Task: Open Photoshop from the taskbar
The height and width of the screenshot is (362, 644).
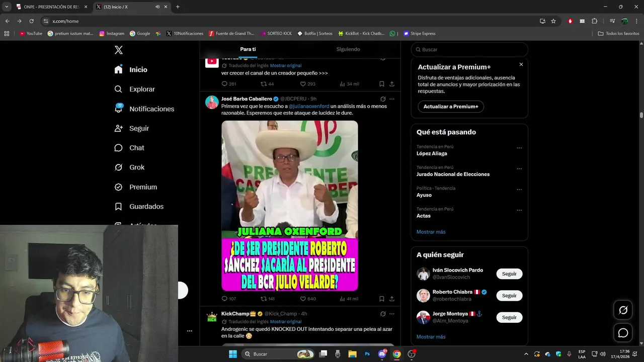Action: [x=367, y=354]
